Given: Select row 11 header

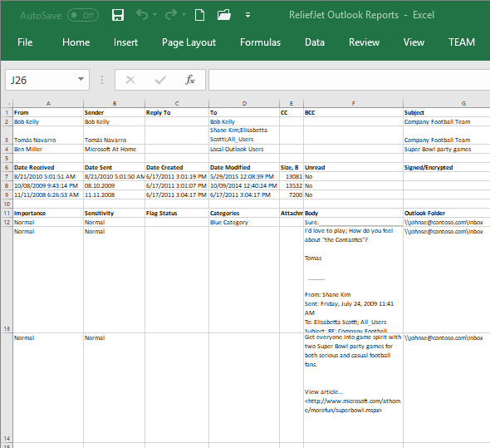Looking at the screenshot, I should point(7,213).
